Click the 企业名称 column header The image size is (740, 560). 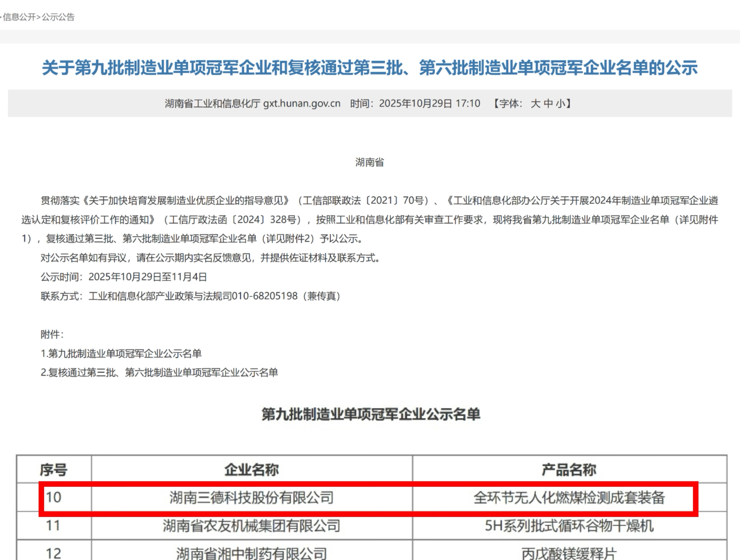coord(252,470)
